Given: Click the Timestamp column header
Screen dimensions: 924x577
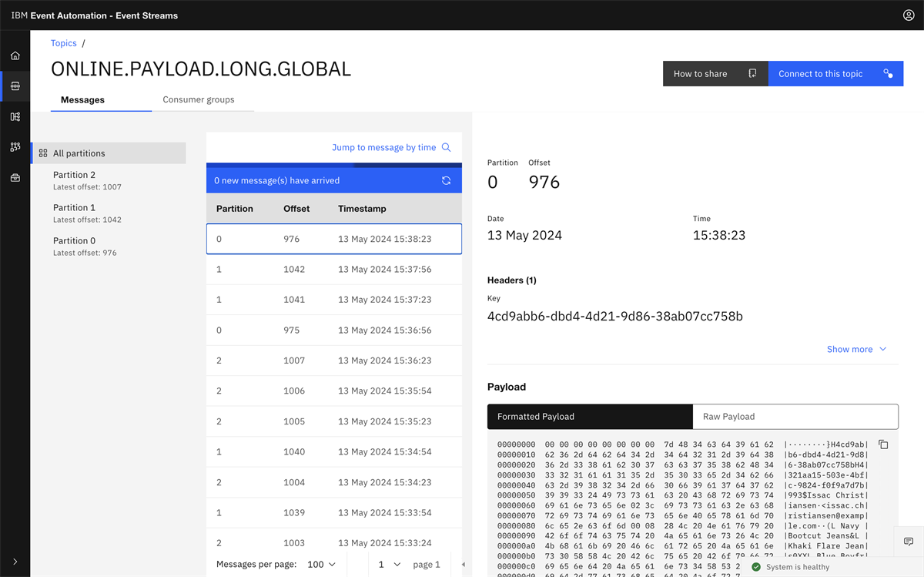Looking at the screenshot, I should (362, 209).
